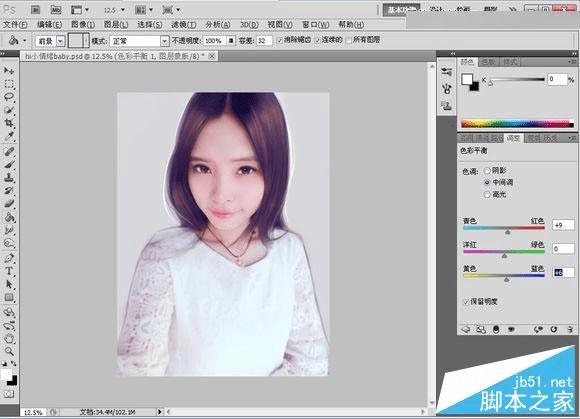The width and height of the screenshot is (580, 419).
Task: Delete the adjustment layer trash icon
Action: click(570, 329)
